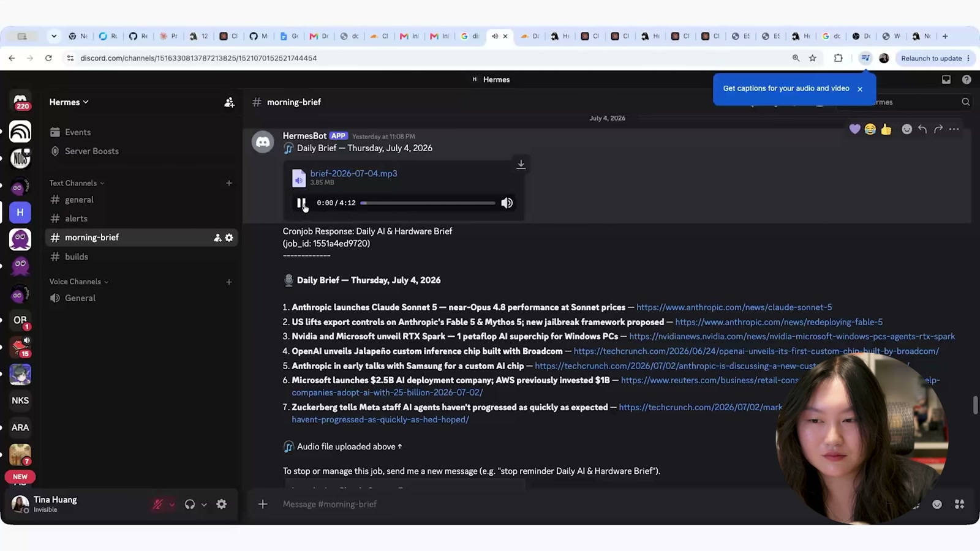The image size is (980, 551).
Task: Open the Claude Sonnet 5 news link
Action: tap(734, 307)
